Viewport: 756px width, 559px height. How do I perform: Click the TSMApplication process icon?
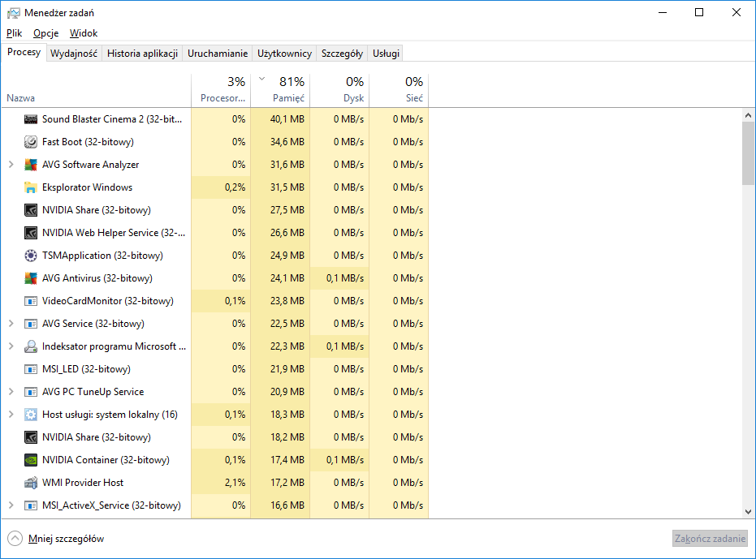[x=31, y=256]
